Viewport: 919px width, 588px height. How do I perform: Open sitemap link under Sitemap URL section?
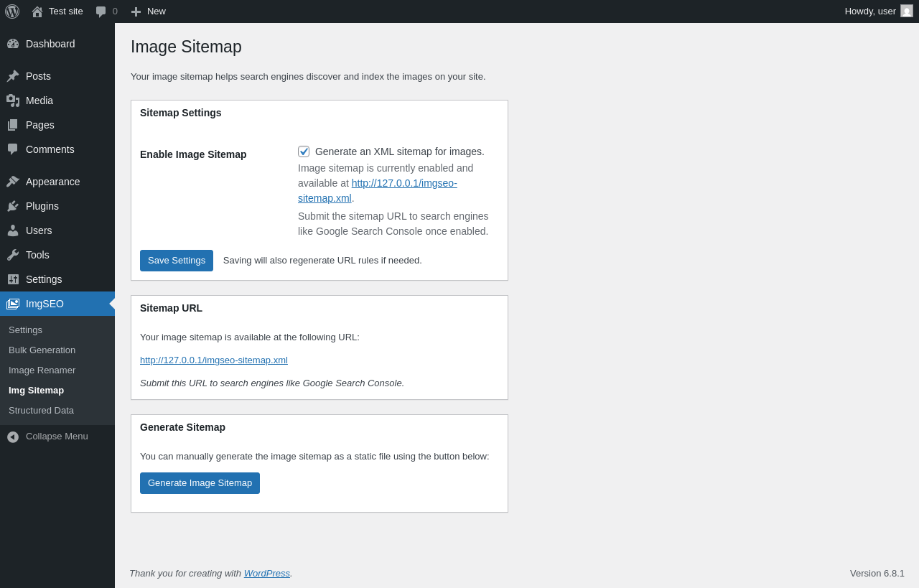pyautogui.click(x=214, y=360)
